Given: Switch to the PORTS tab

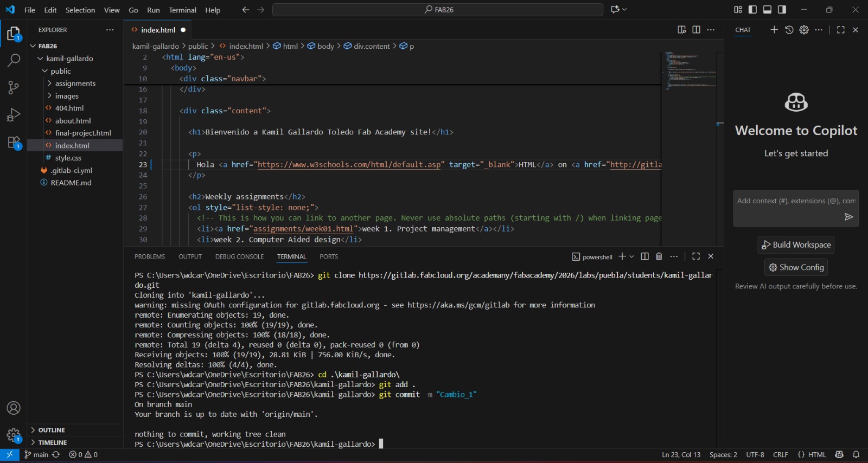Looking at the screenshot, I should click(329, 256).
